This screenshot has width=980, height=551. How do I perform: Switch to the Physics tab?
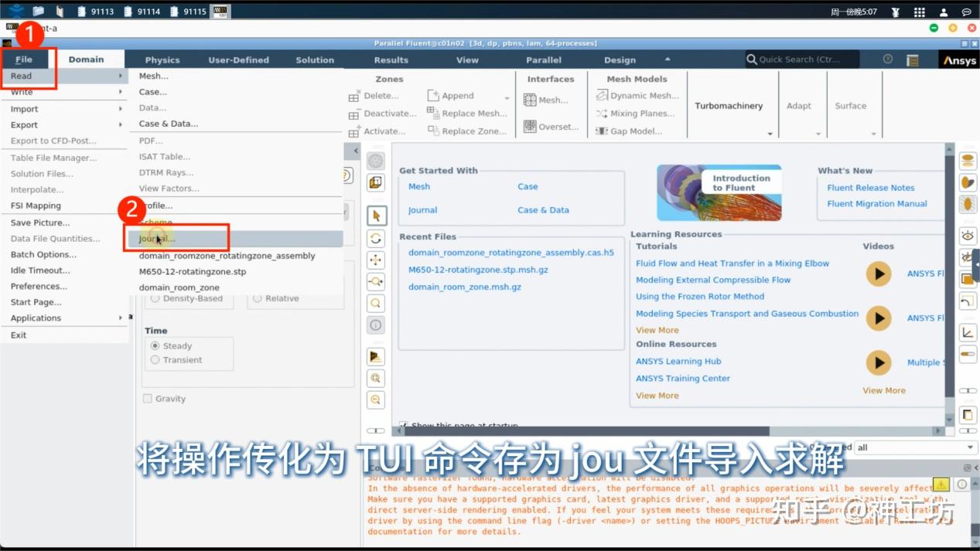(162, 60)
